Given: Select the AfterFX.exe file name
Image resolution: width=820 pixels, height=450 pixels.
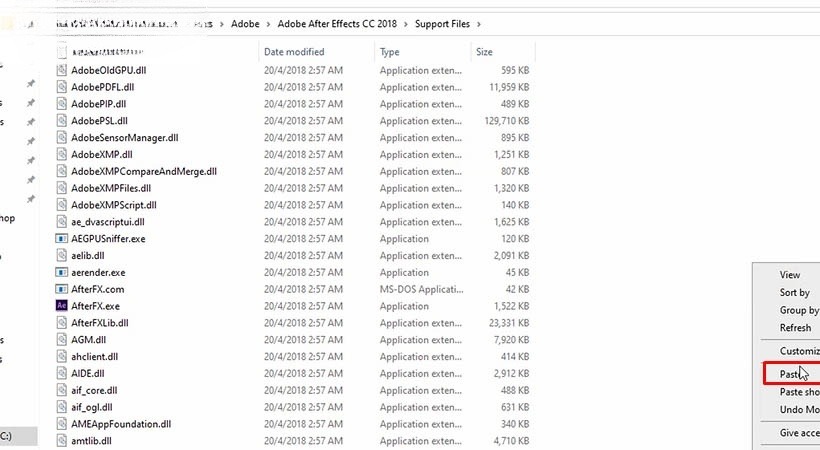Looking at the screenshot, I should click(95, 306).
